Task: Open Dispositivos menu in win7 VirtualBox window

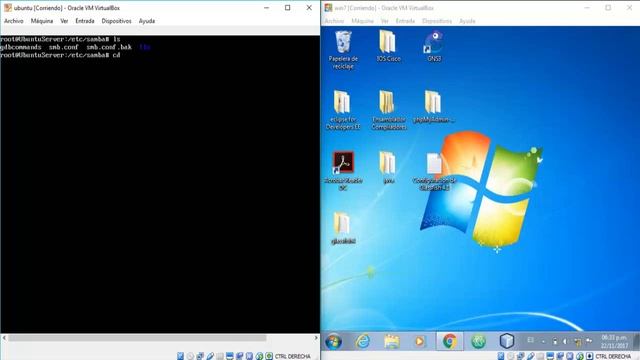Action: coord(437,21)
